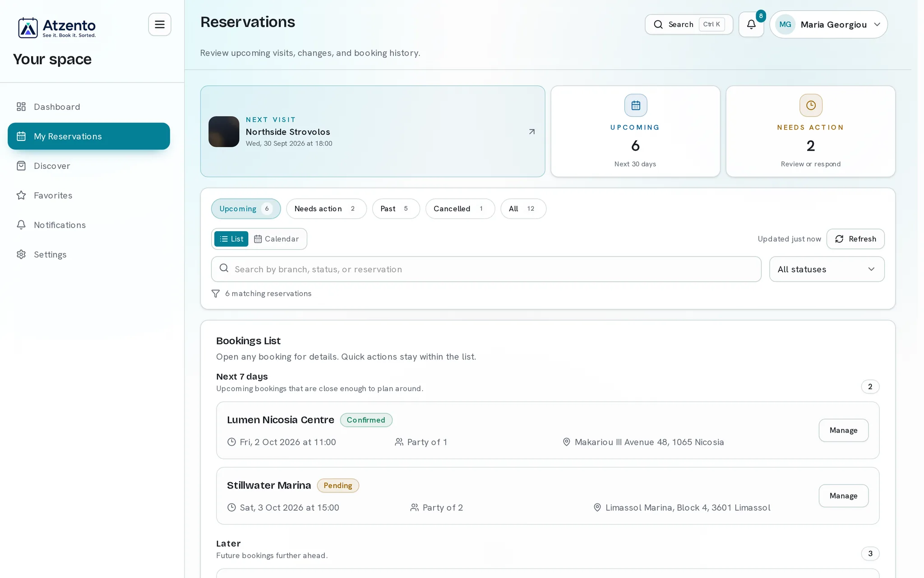Manage the Lumen Nicosia Centre booking

coord(843,430)
